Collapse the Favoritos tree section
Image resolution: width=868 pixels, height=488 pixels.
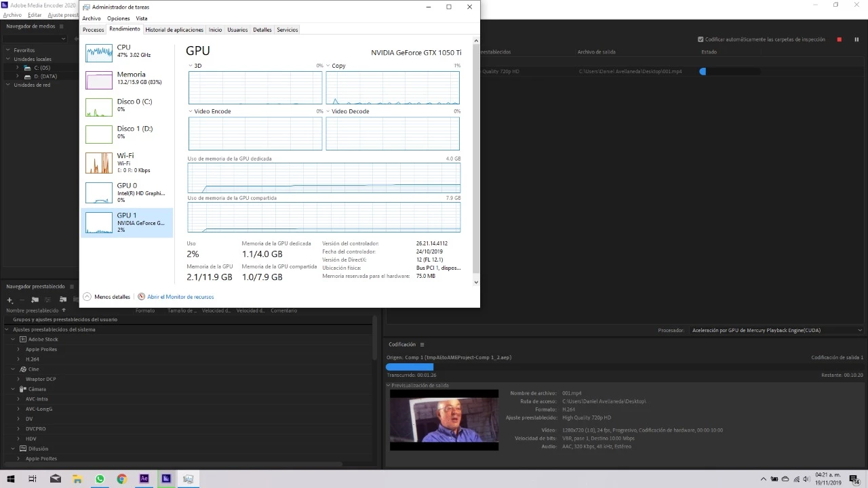pyautogui.click(x=8, y=50)
